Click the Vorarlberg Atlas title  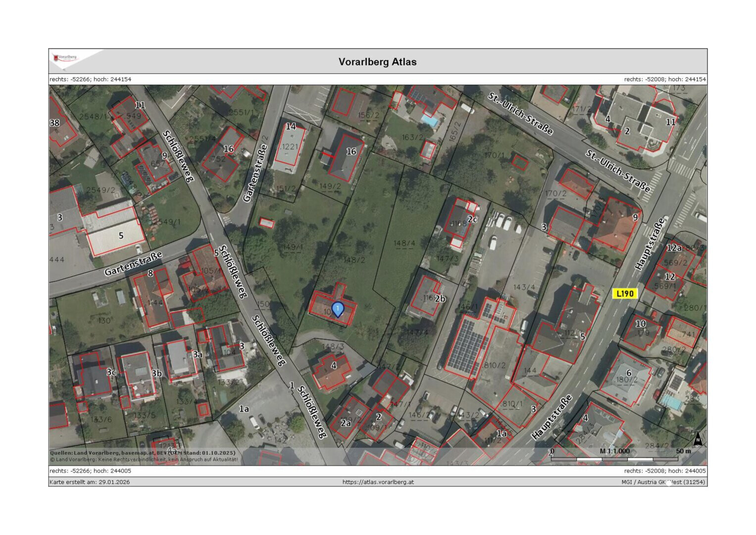click(x=377, y=62)
